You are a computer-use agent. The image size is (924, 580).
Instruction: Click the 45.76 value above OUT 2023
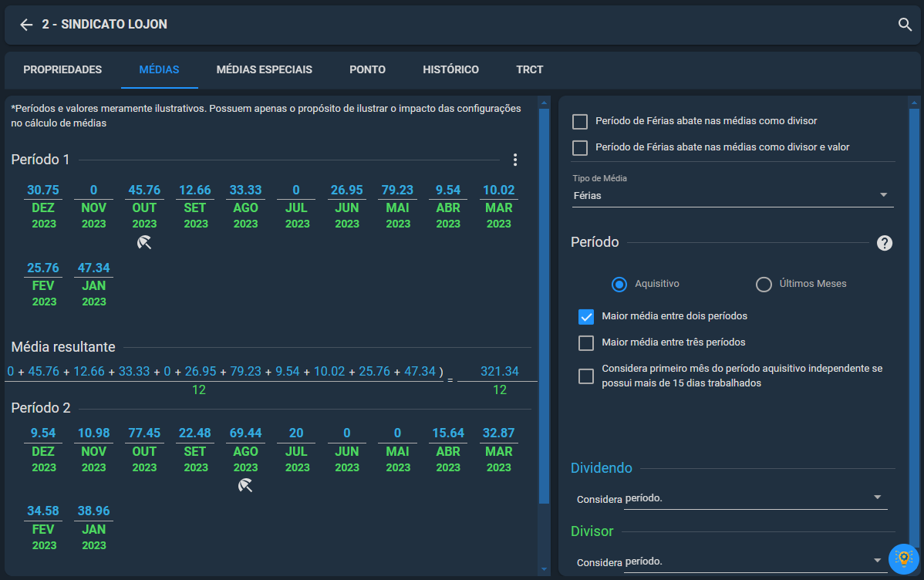coord(144,190)
